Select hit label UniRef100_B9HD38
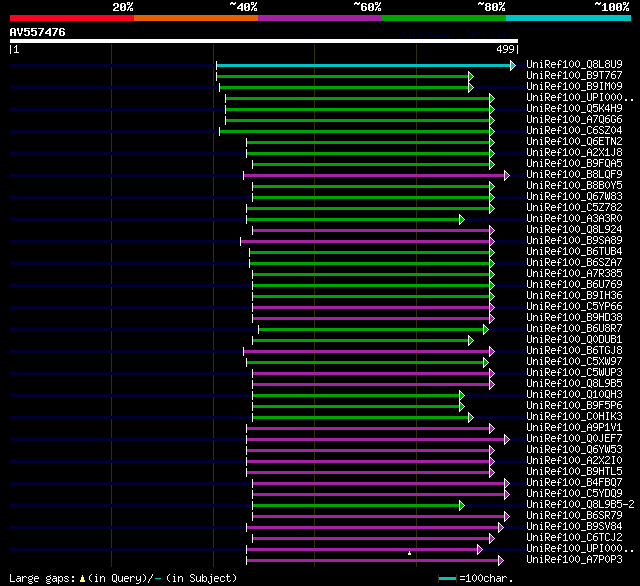Viewport: 640px width, 586px height. point(574,318)
